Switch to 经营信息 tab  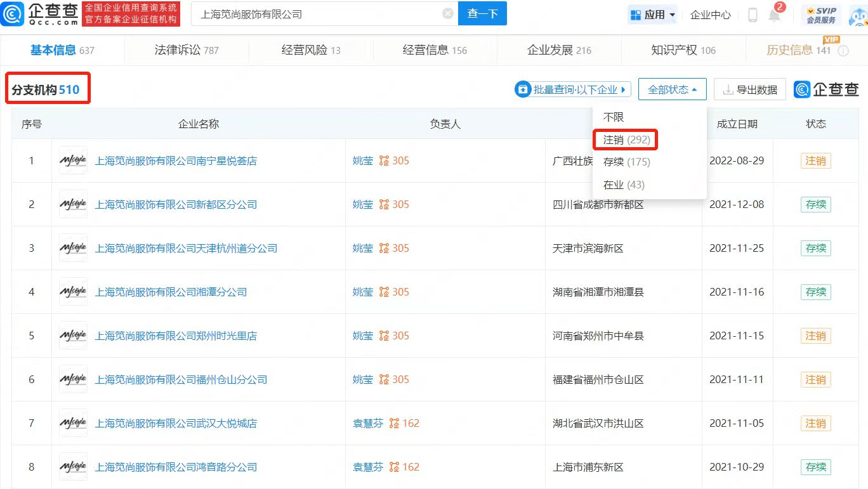click(x=435, y=50)
